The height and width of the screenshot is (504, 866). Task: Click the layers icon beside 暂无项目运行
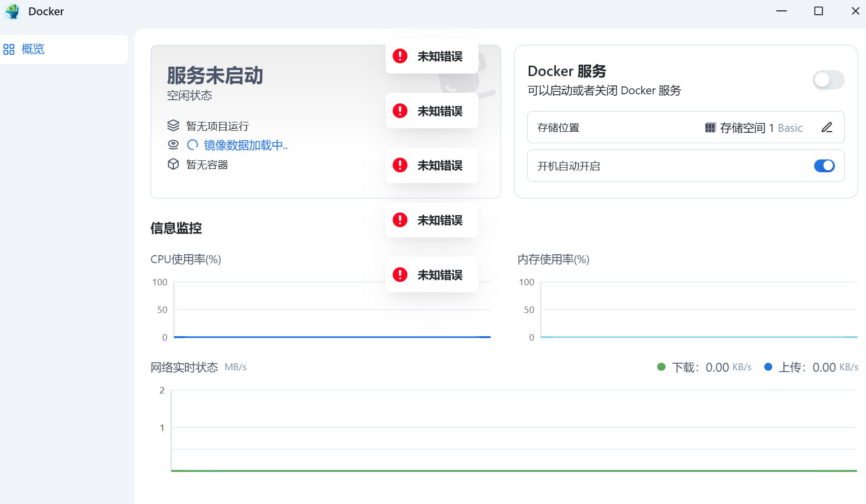coord(173,126)
